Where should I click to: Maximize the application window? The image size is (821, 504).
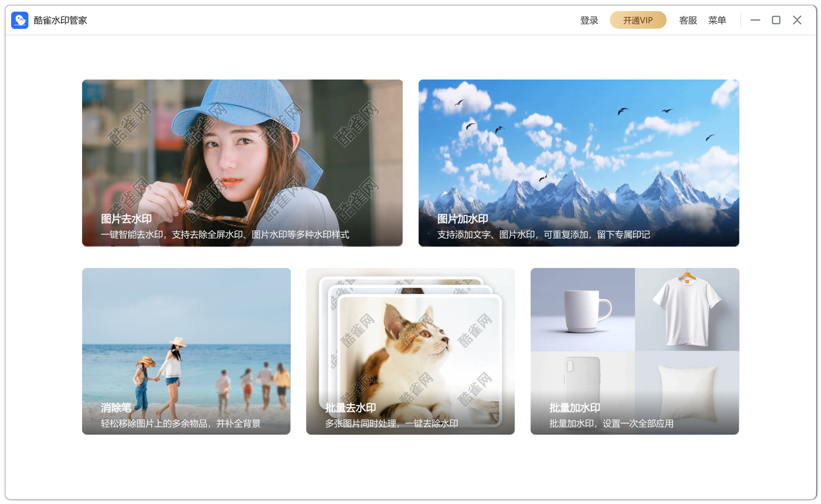pos(776,20)
